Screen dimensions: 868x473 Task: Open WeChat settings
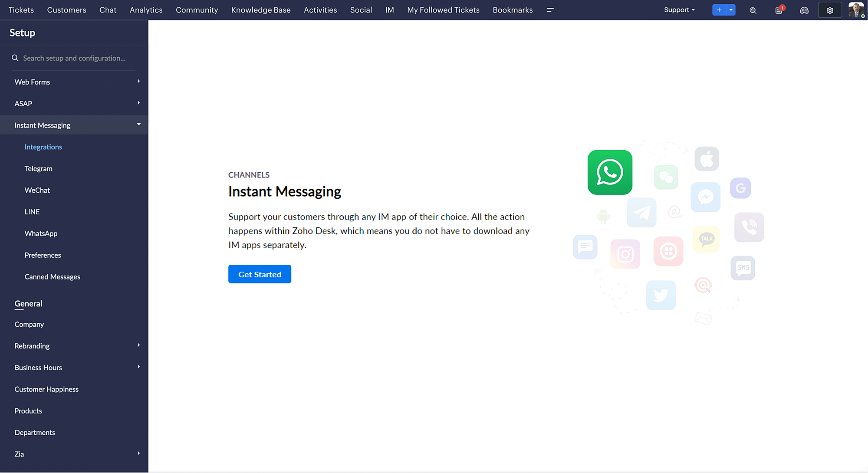37,191
